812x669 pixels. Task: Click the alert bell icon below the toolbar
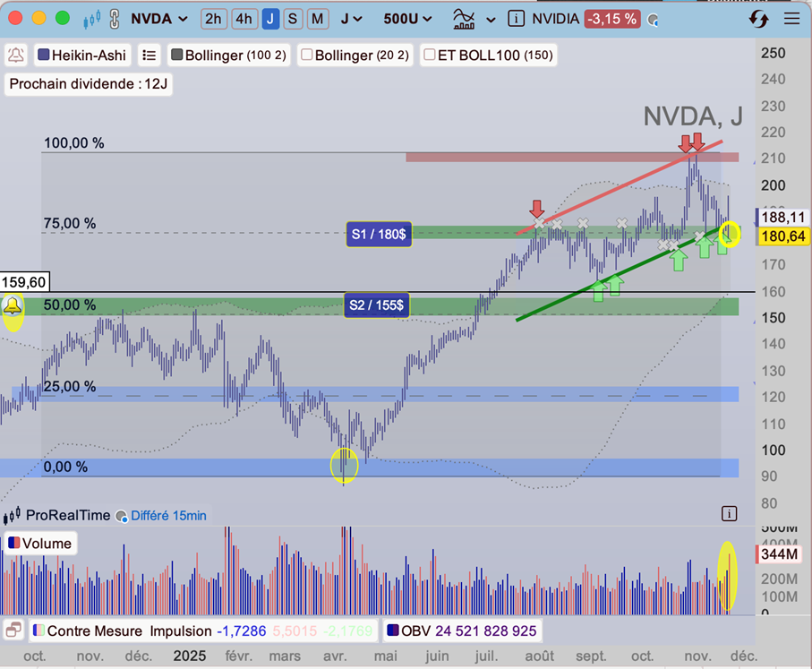click(16, 55)
